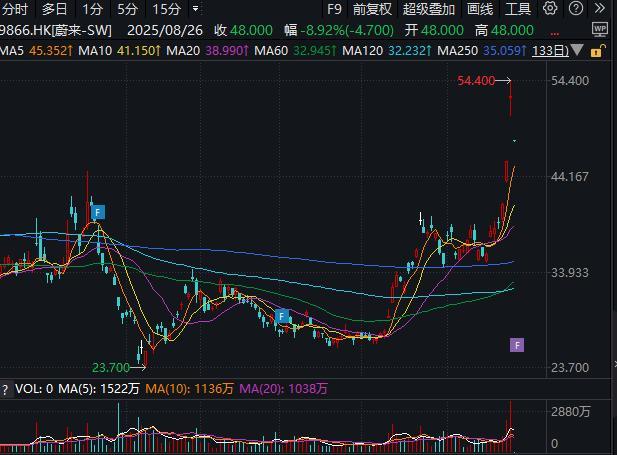Open the 工具 tools menu
This screenshot has height=455, width=617.
tap(518, 9)
